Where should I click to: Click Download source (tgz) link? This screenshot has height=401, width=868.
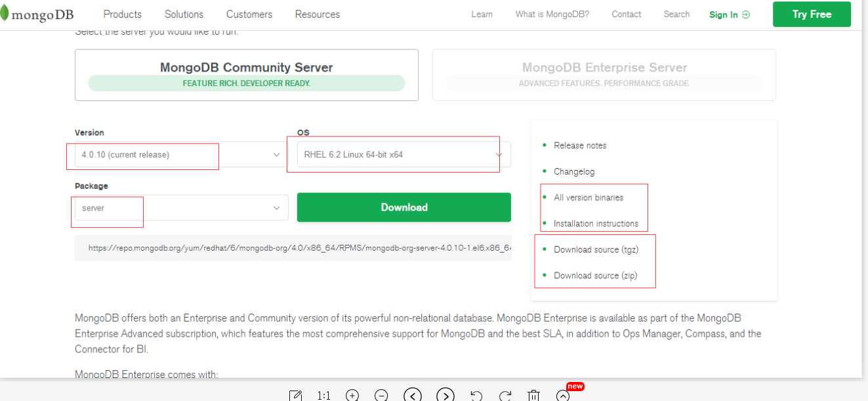[596, 249]
